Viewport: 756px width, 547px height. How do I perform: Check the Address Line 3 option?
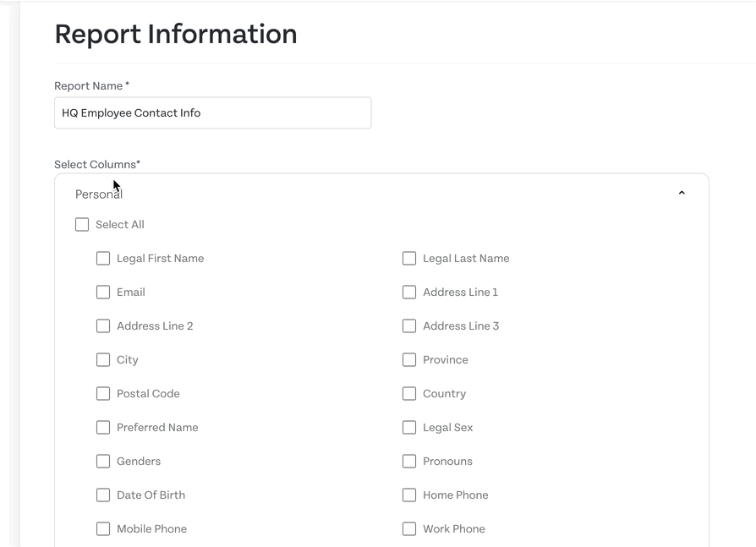pyautogui.click(x=409, y=325)
